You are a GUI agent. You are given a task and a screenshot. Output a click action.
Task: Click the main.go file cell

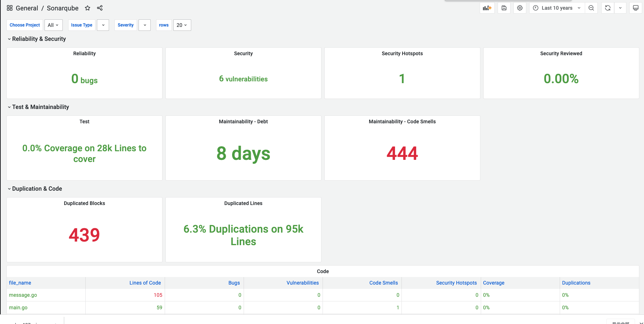pos(18,308)
